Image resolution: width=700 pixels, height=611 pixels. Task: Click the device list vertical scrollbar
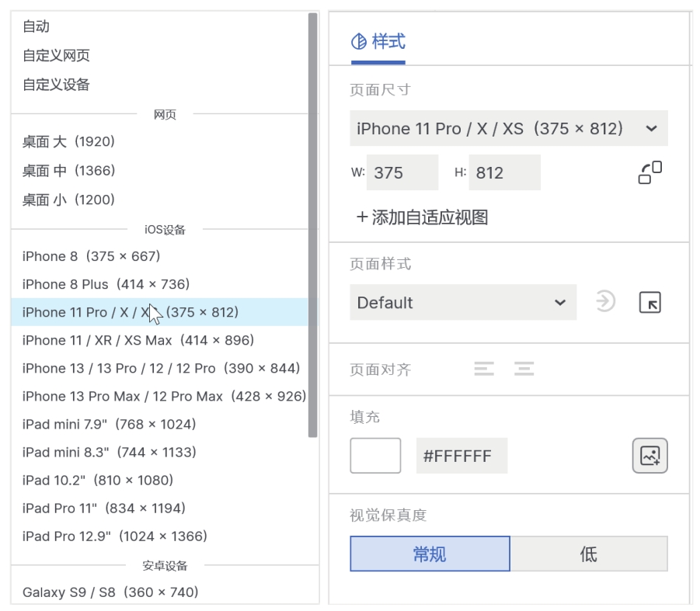[x=312, y=225]
